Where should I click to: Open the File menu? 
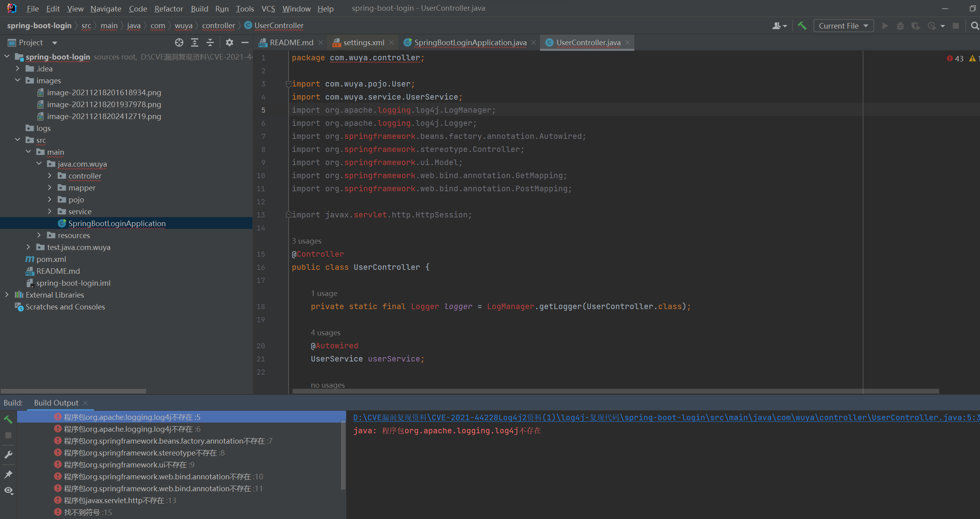click(32, 8)
